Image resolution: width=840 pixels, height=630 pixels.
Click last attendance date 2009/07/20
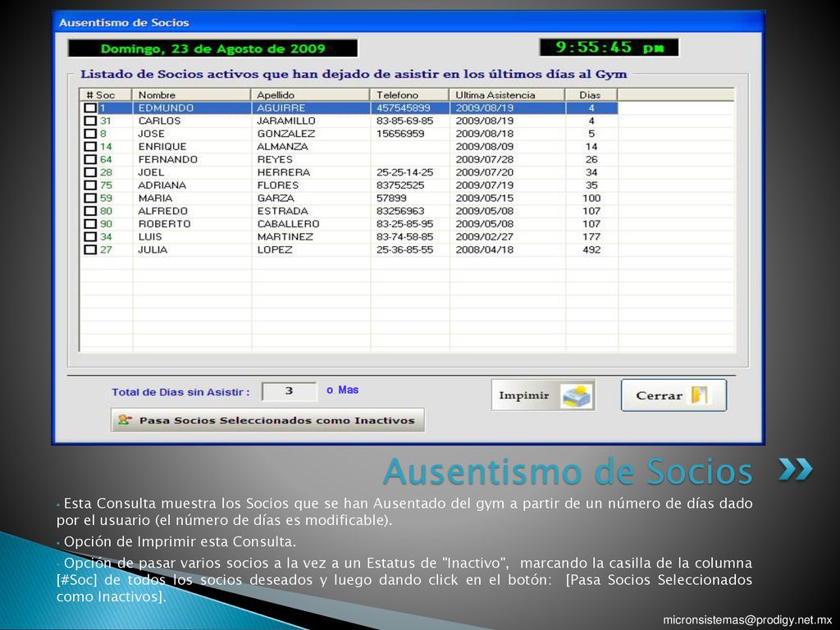(484, 172)
